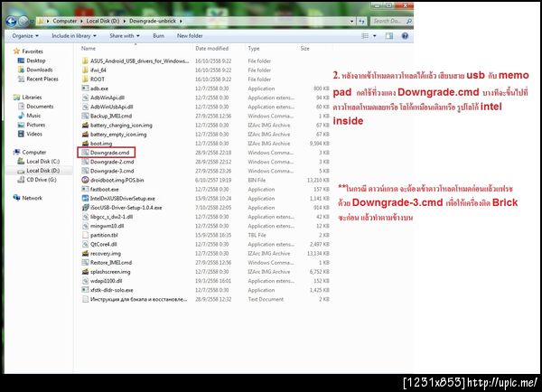The image size is (542, 392).
Task: Select the Downgrade-2.cmd file icon
Action: click(x=85, y=162)
